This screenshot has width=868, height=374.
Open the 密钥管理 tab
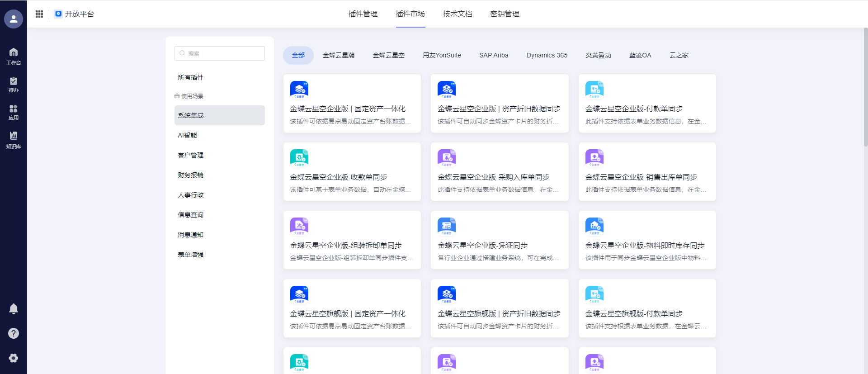pos(505,14)
